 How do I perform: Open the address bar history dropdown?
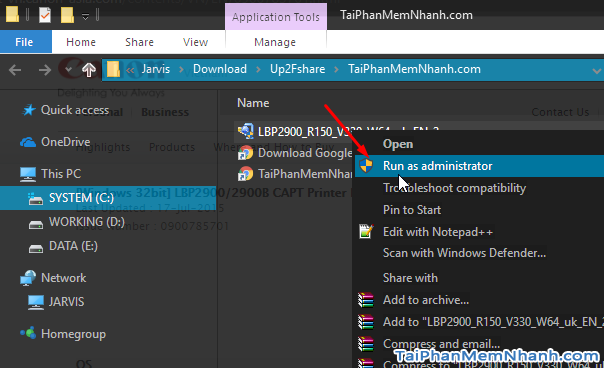pos(597,71)
